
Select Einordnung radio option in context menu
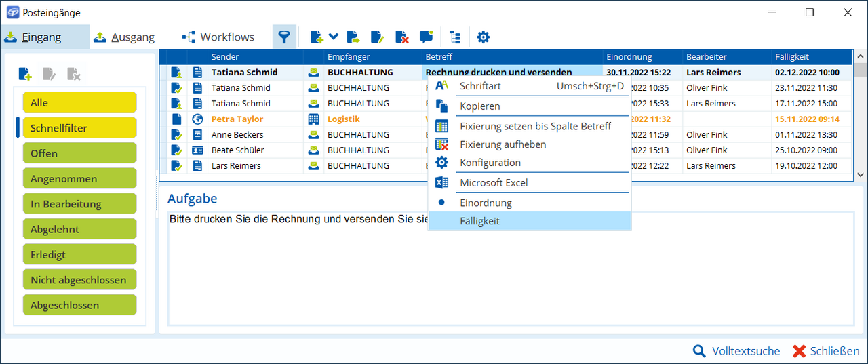(x=486, y=203)
